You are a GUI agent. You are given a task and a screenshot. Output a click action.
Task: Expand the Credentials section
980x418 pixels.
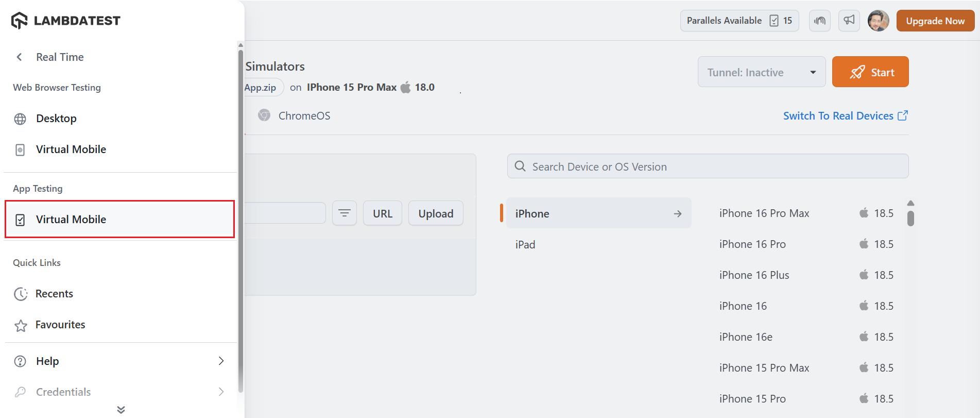221,392
